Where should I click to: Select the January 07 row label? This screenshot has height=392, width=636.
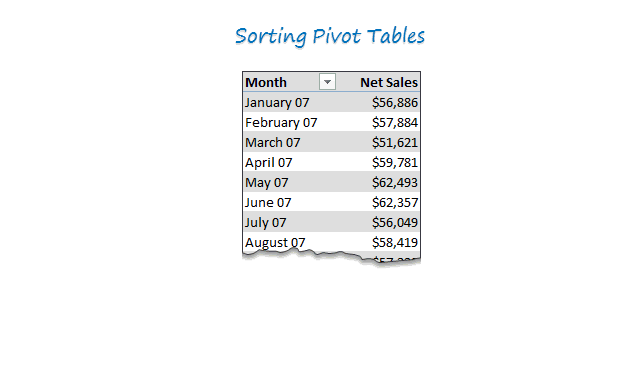coord(277,103)
